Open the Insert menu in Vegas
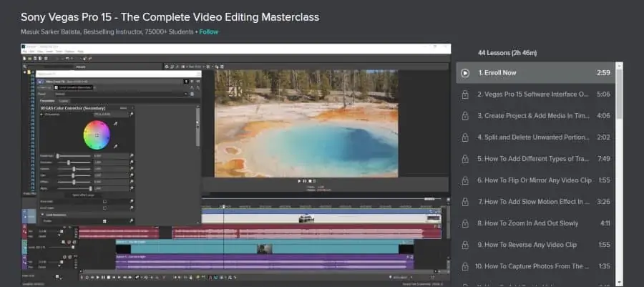This screenshot has height=287, width=644. point(49,52)
